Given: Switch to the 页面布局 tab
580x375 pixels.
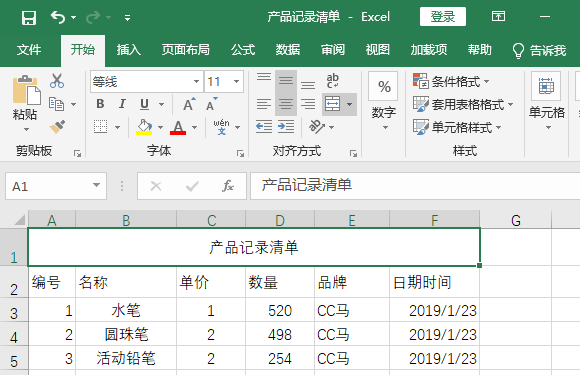Looking at the screenshot, I should (185, 50).
